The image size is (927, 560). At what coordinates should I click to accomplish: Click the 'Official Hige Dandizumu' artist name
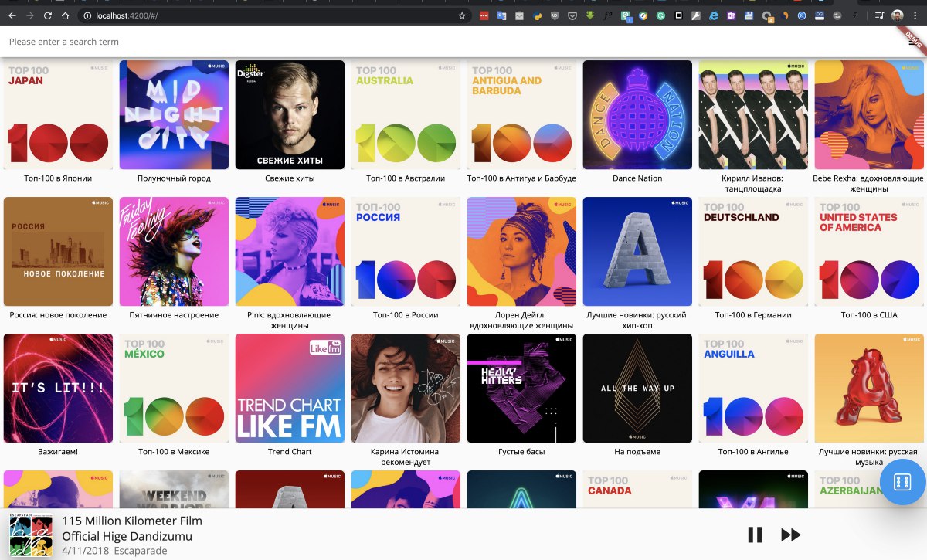[127, 536]
